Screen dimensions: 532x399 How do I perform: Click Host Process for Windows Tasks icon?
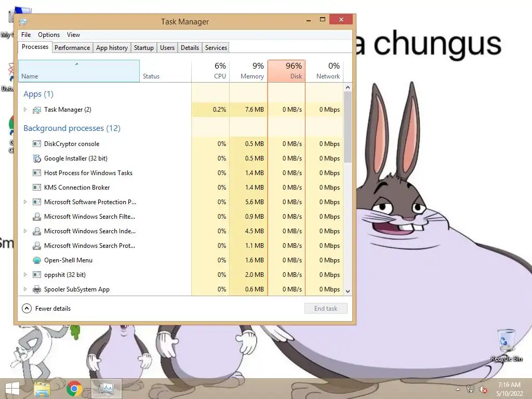pos(37,173)
